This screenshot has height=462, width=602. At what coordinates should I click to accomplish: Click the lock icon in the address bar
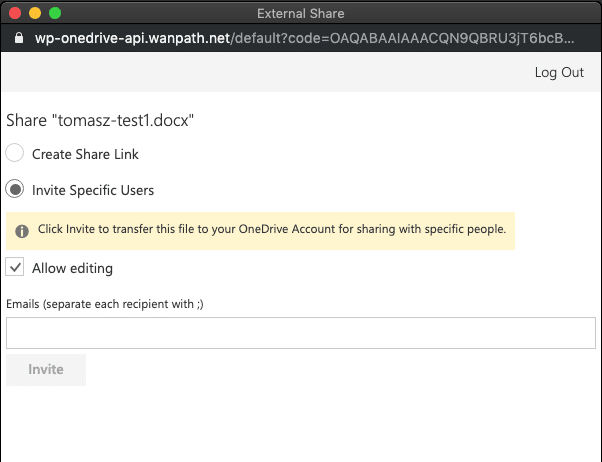click(16, 38)
